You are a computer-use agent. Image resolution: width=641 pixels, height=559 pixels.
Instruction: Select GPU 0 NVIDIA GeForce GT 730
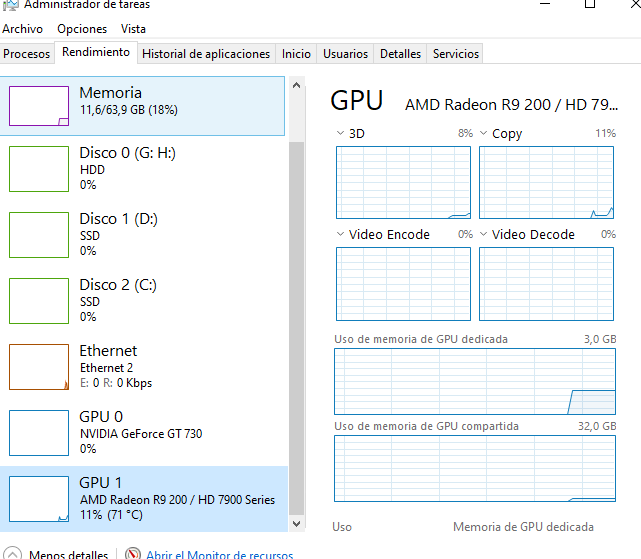(x=142, y=433)
